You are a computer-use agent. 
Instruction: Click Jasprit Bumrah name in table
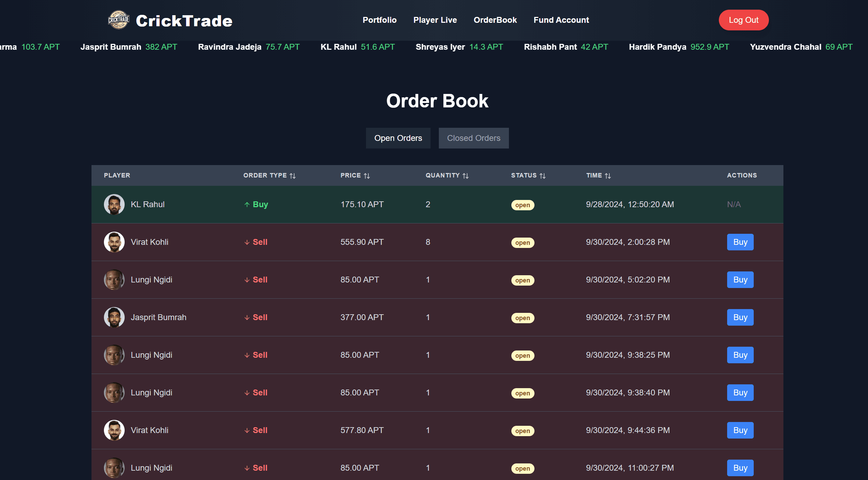click(x=158, y=317)
